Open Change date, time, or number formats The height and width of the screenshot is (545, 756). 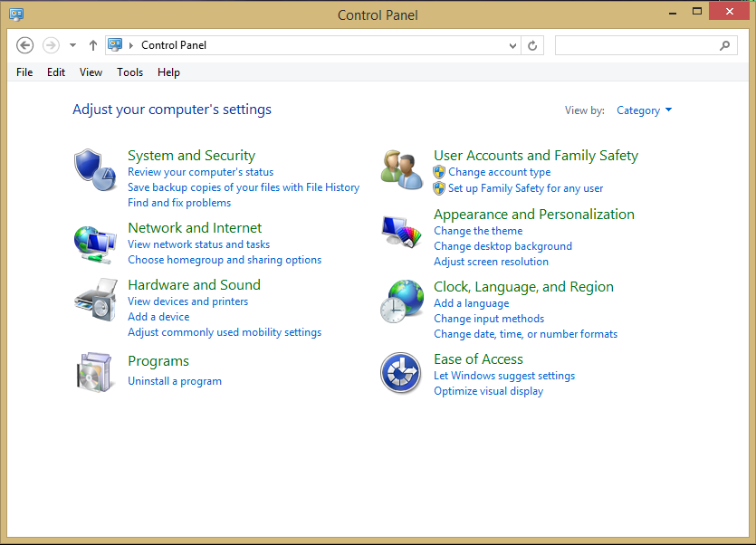click(x=525, y=334)
